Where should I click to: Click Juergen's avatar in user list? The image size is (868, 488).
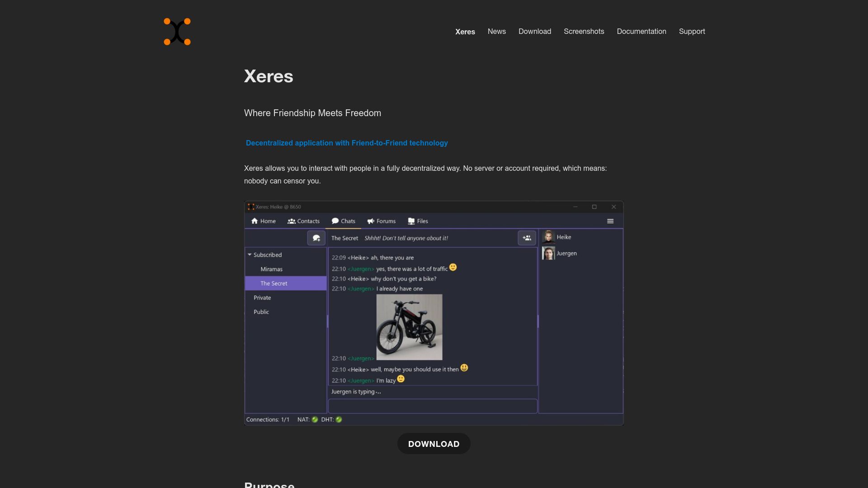pos(548,253)
